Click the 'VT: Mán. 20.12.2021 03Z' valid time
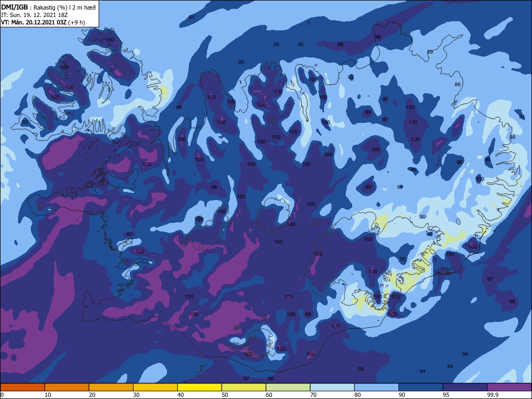This screenshot has width=532, height=399. (34, 22)
